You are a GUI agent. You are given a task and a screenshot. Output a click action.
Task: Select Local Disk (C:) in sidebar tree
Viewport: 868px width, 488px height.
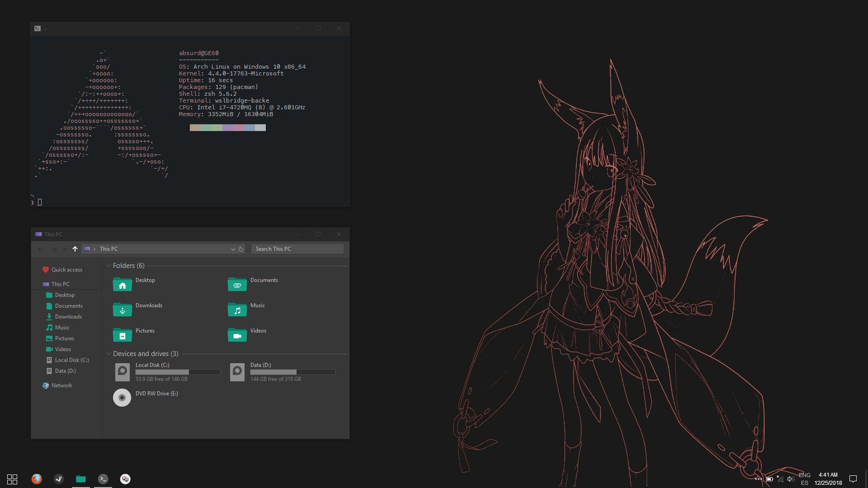(x=71, y=360)
